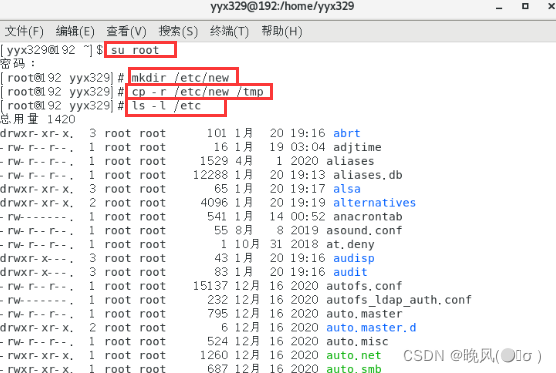This screenshot has width=556, height=373.
Task: Click the auto.master.d directory name
Action: click(x=371, y=327)
